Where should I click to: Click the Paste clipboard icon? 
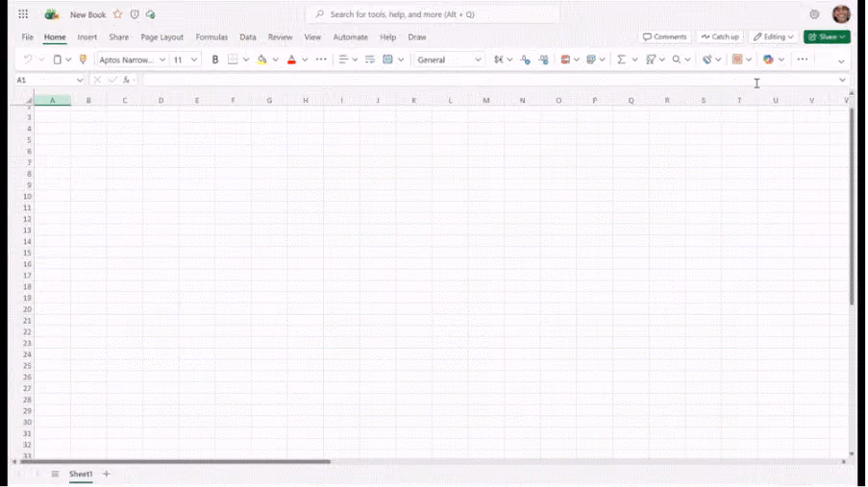tap(57, 60)
